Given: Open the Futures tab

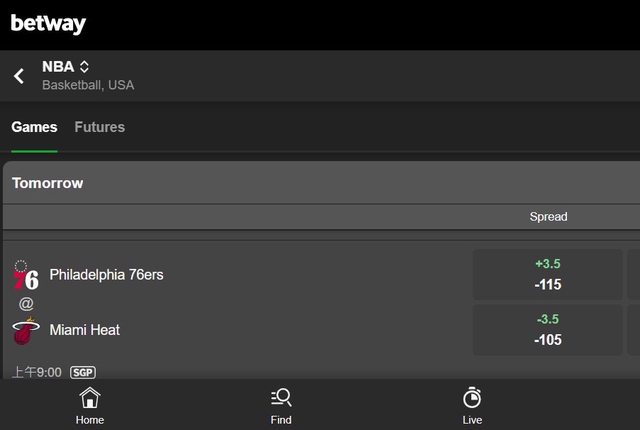Looking at the screenshot, I should (x=99, y=127).
